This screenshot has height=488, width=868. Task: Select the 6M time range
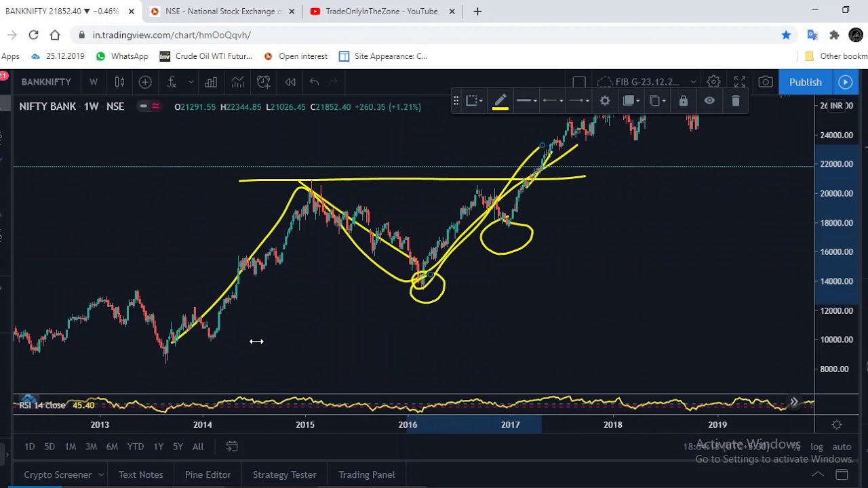pos(112,447)
